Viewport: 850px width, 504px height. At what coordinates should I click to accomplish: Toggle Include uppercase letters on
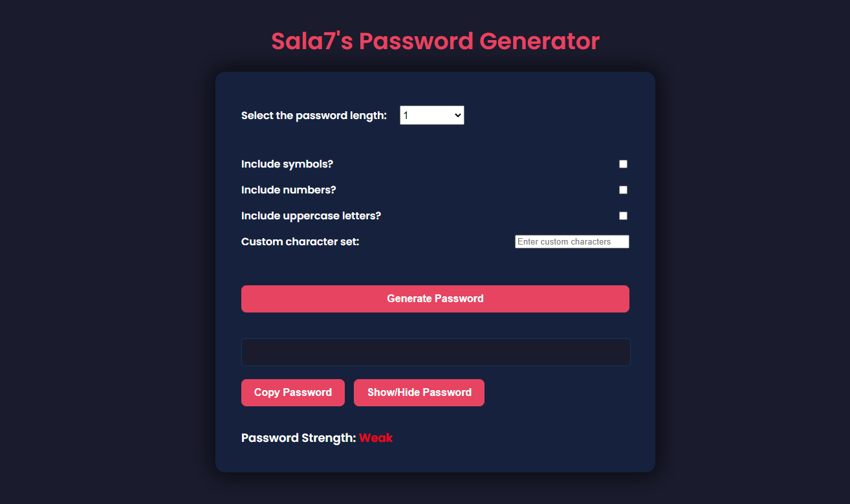click(x=623, y=215)
